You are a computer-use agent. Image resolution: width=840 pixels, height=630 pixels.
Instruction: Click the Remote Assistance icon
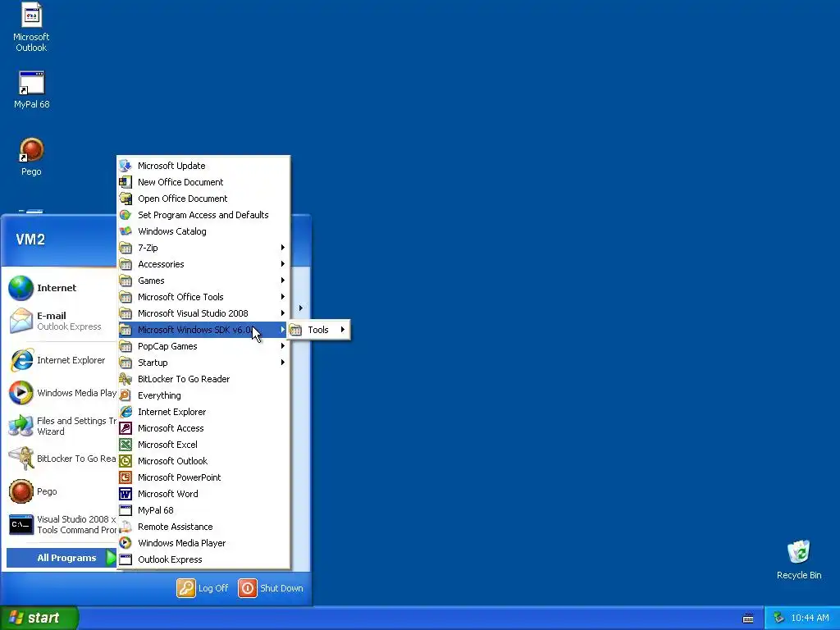126,527
